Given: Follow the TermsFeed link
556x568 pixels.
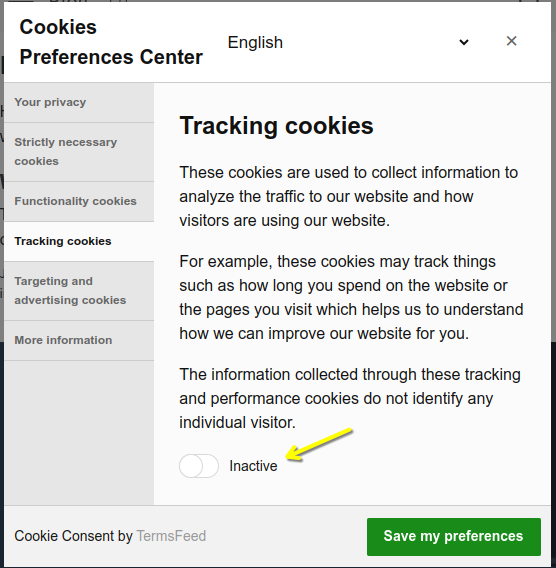Looking at the screenshot, I should (171, 536).
